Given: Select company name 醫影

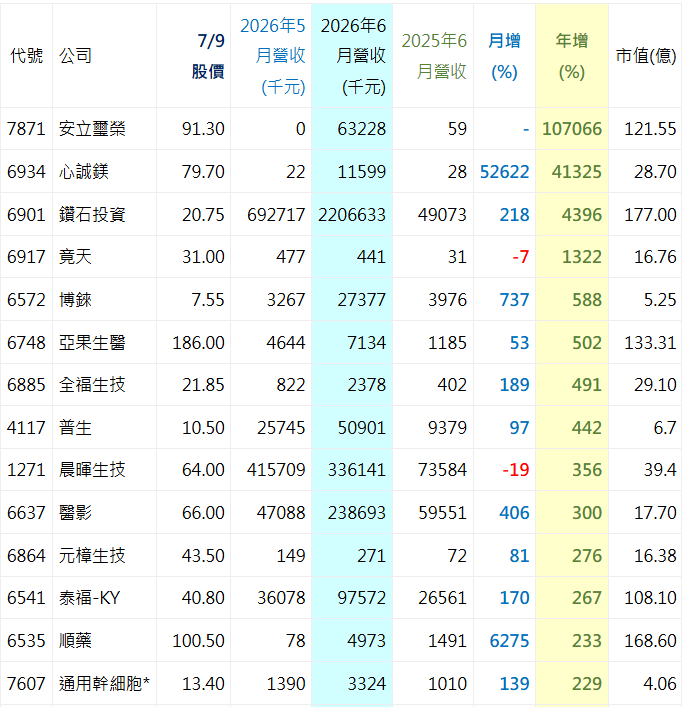Looking at the screenshot, I should tap(75, 513).
